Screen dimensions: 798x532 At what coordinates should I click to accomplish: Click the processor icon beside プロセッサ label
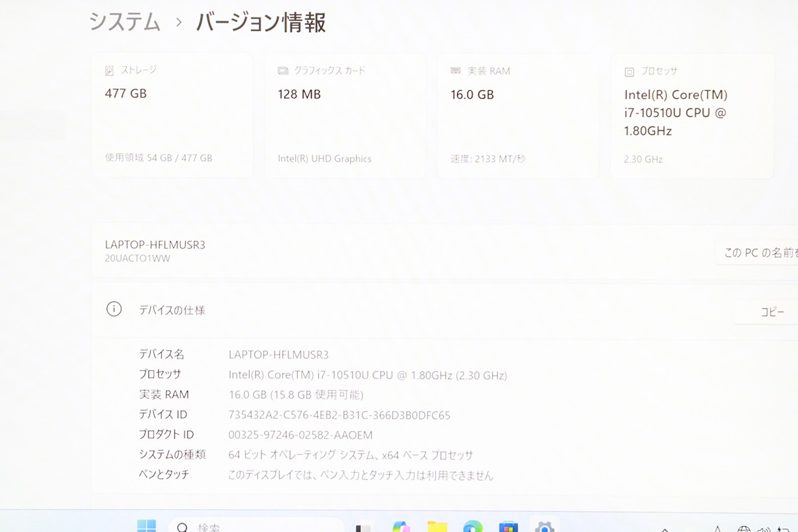click(629, 72)
